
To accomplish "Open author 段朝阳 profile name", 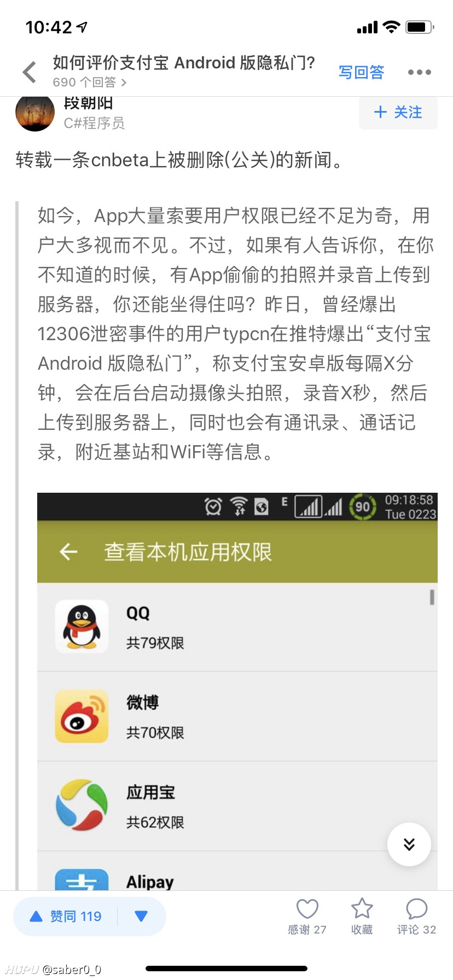I will 88,103.
